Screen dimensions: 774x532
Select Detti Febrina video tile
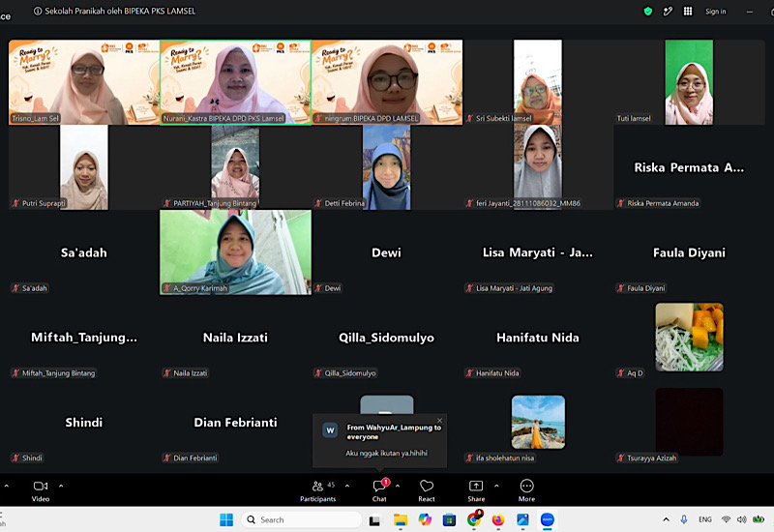click(x=387, y=167)
